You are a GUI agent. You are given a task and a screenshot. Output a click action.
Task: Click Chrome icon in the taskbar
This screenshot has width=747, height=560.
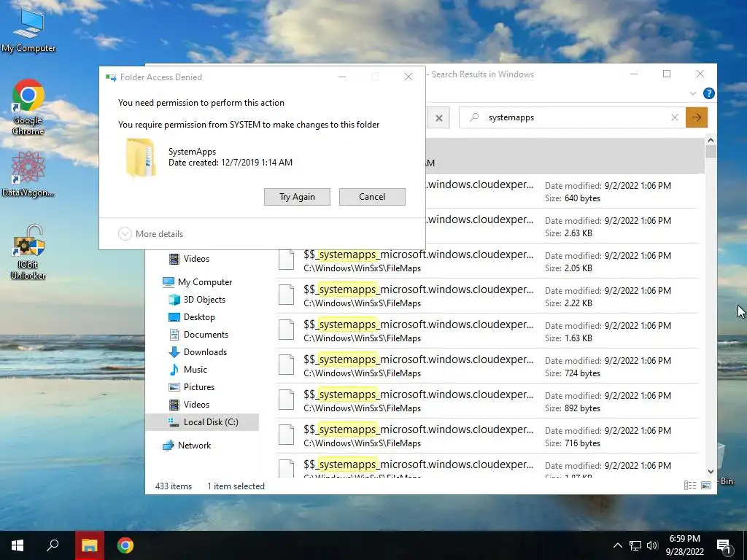pos(125,545)
